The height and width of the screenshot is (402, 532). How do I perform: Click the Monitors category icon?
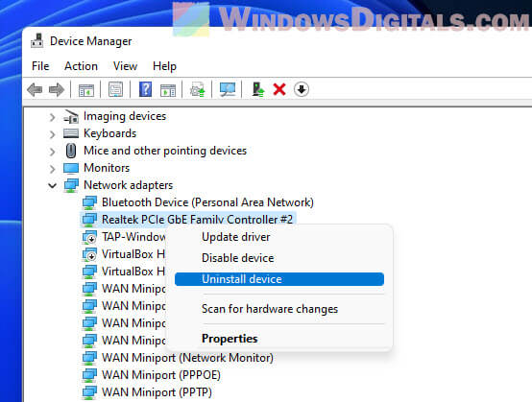pos(71,168)
